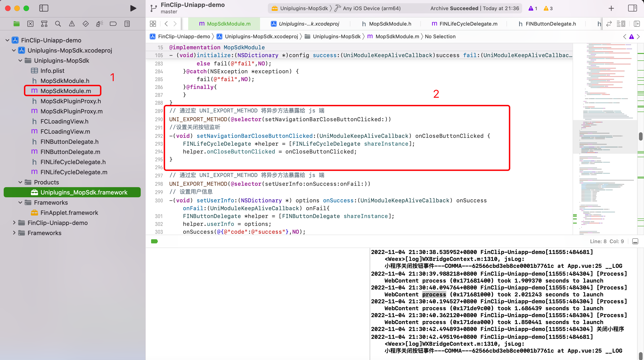This screenshot has height=360, width=644.
Task: Select FINButtonDelegate.m in file navigator
Action: coord(70,152)
